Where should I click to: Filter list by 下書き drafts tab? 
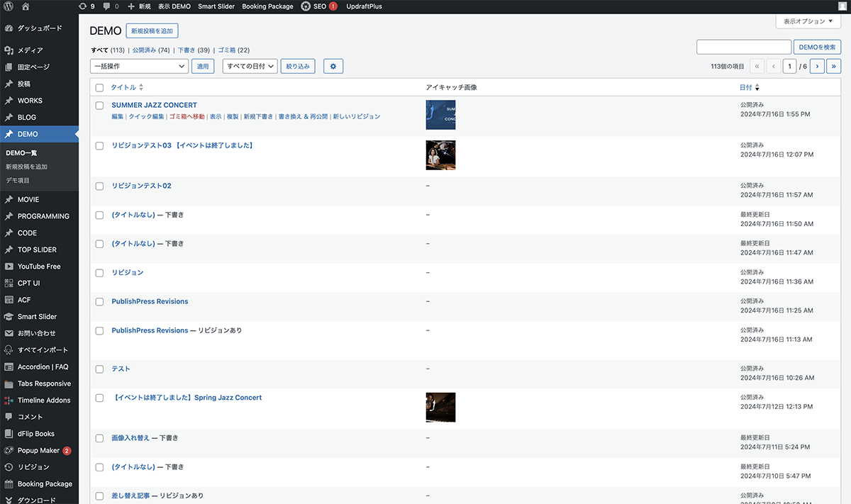pos(186,50)
